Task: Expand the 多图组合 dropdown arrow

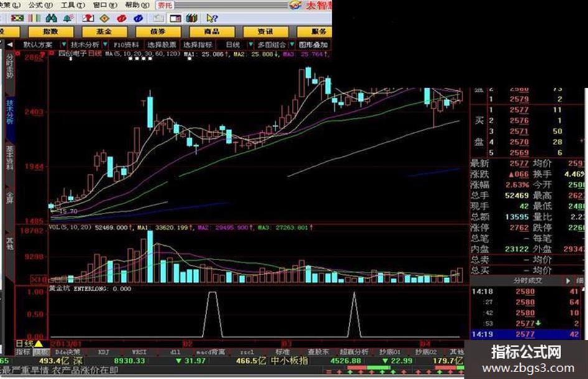Action: [292, 45]
